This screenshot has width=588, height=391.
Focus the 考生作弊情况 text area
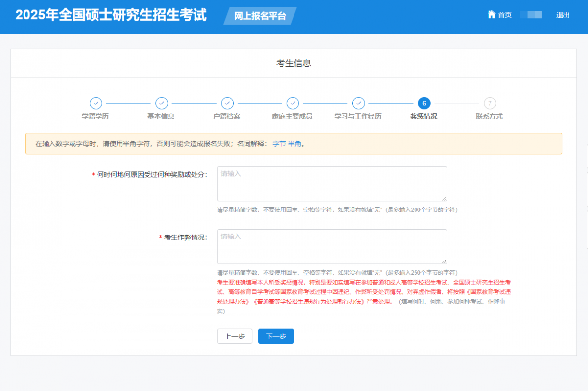tap(332, 246)
